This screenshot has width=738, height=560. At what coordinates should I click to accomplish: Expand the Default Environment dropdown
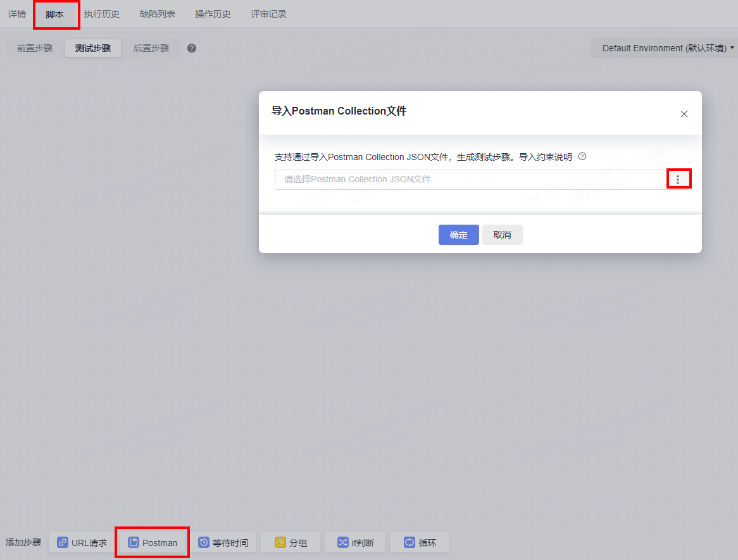(x=664, y=48)
